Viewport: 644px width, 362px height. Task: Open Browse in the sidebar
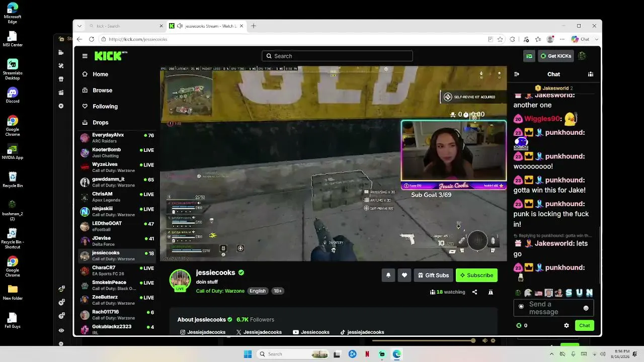point(117,90)
